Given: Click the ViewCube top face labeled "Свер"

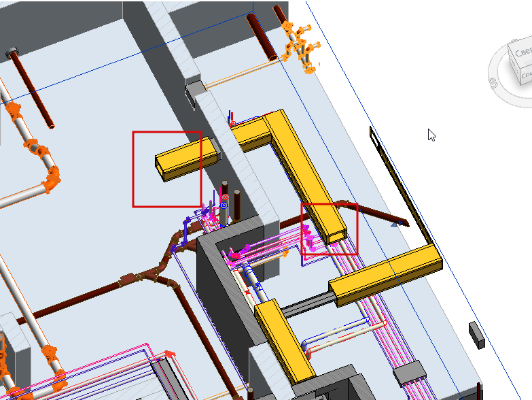Looking at the screenshot, I should coord(522,52).
